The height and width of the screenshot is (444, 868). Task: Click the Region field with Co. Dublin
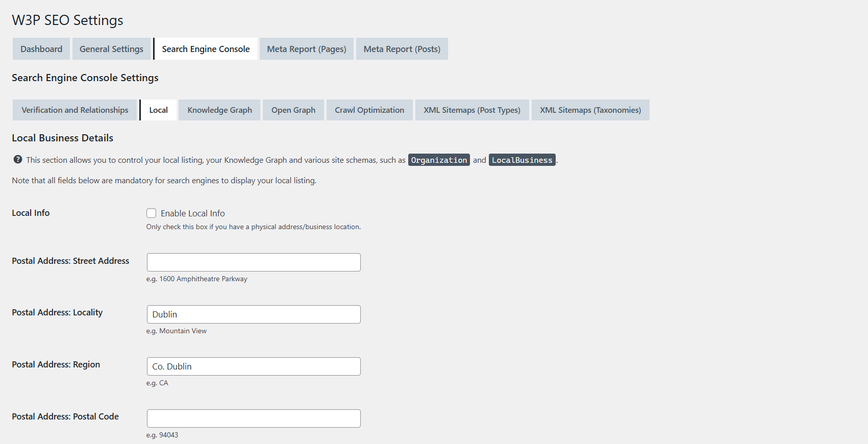pyautogui.click(x=254, y=366)
